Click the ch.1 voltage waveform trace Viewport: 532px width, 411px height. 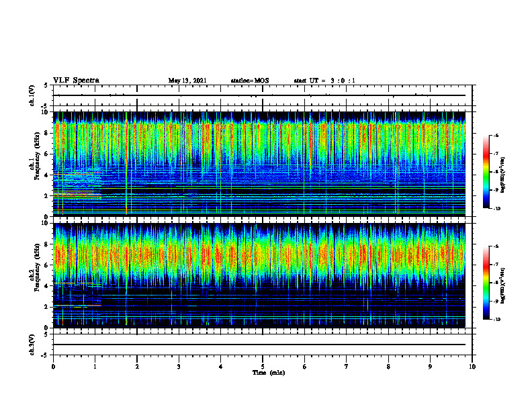tap(259, 95)
